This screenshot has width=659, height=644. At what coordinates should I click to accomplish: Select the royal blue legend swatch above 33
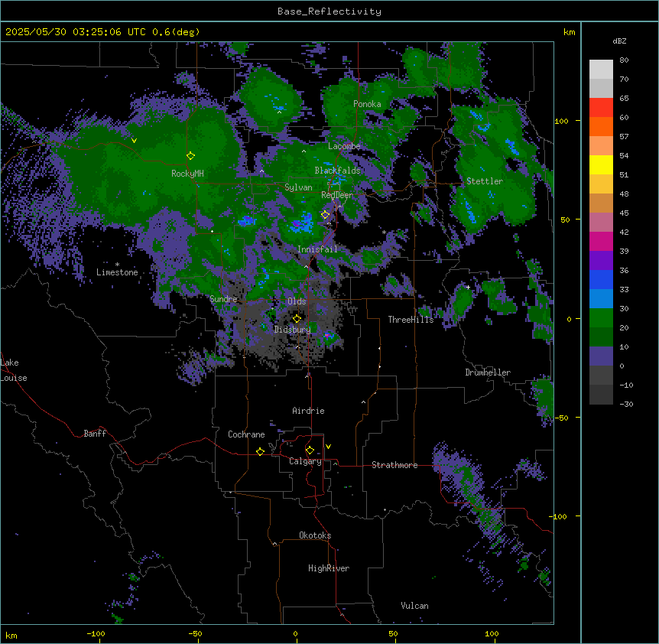tap(601, 279)
